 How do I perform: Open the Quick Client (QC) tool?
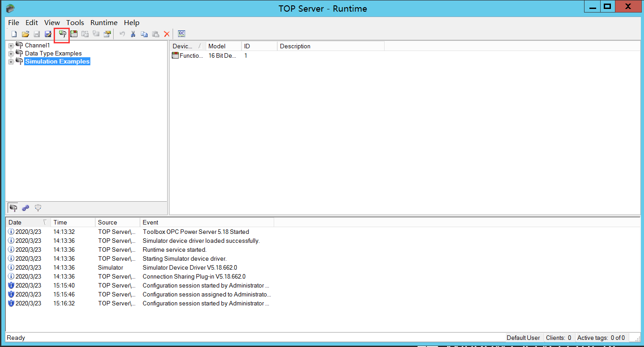182,34
